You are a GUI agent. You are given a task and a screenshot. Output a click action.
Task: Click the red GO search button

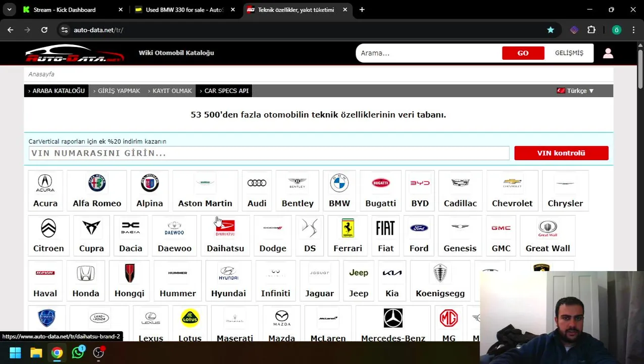[523, 53]
